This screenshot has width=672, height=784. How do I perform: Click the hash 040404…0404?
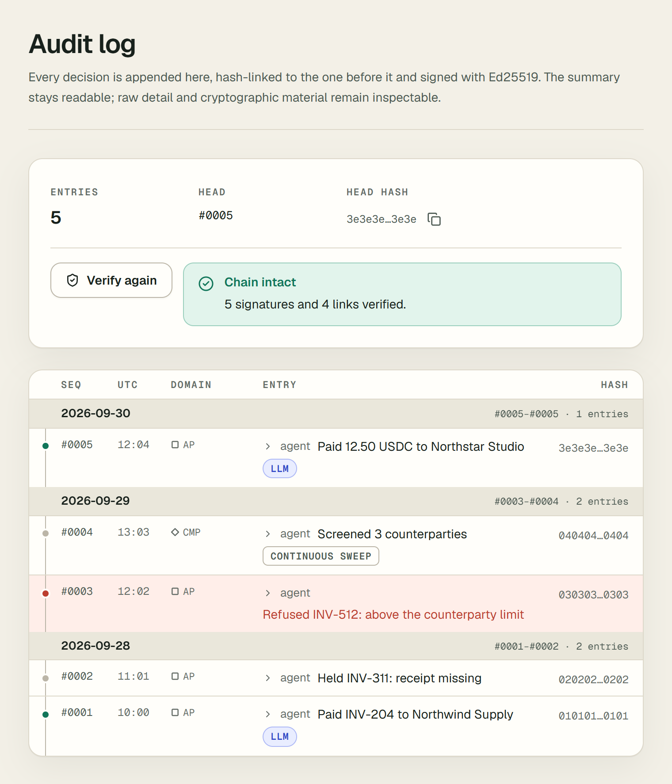[x=593, y=535]
